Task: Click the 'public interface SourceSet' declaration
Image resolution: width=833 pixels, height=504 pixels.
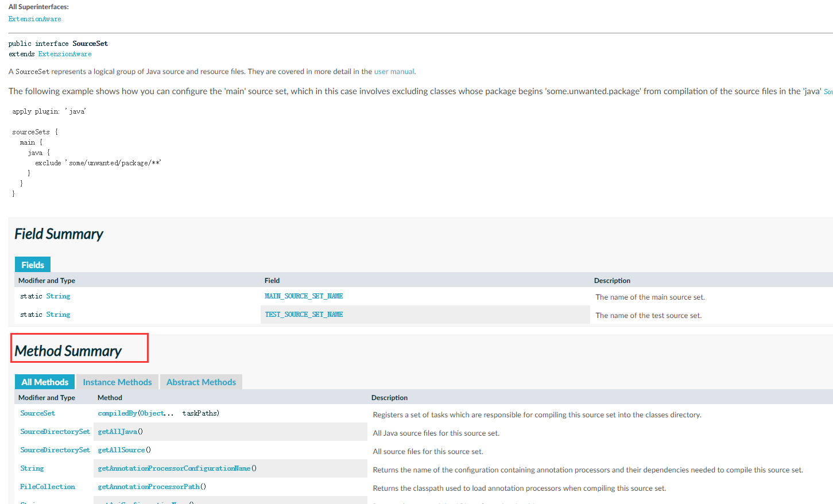Action: point(58,44)
